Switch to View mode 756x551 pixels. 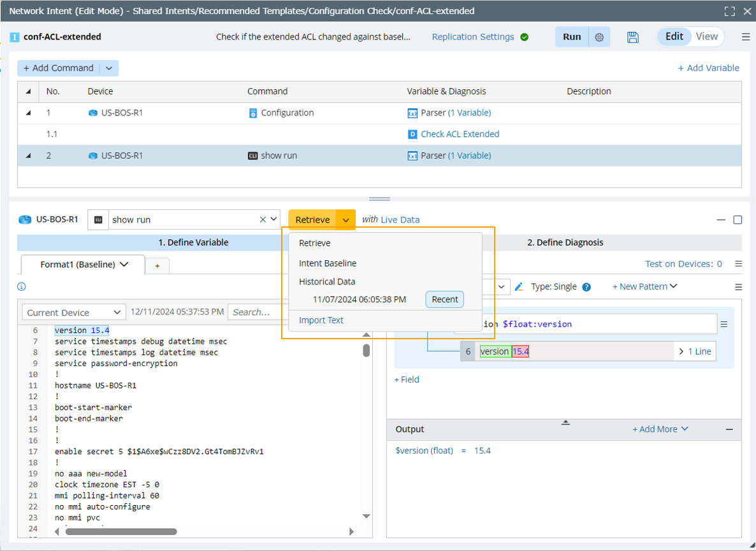[x=706, y=36]
